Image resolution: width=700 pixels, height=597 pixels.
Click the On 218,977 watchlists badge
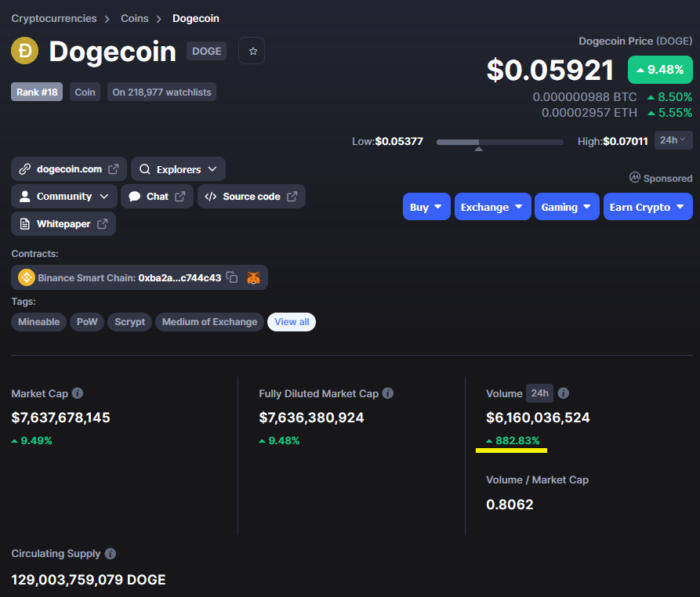pyautogui.click(x=161, y=92)
